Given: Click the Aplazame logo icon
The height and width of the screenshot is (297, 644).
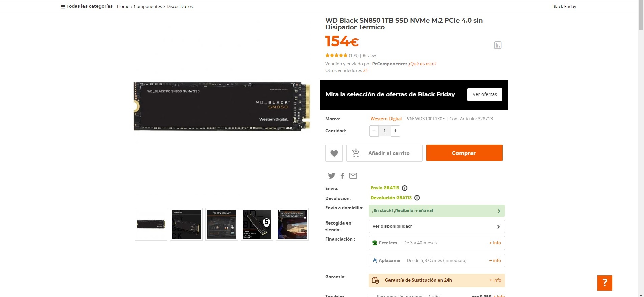Looking at the screenshot, I should coord(375,260).
